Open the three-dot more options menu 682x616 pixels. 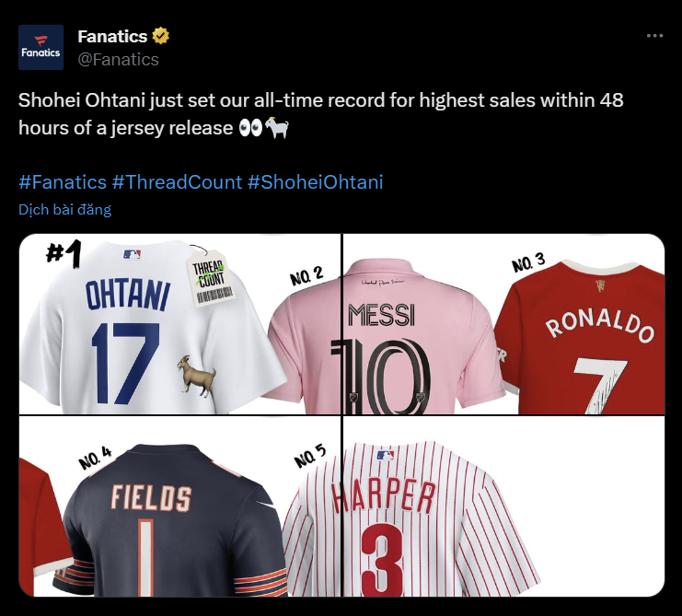point(654,36)
